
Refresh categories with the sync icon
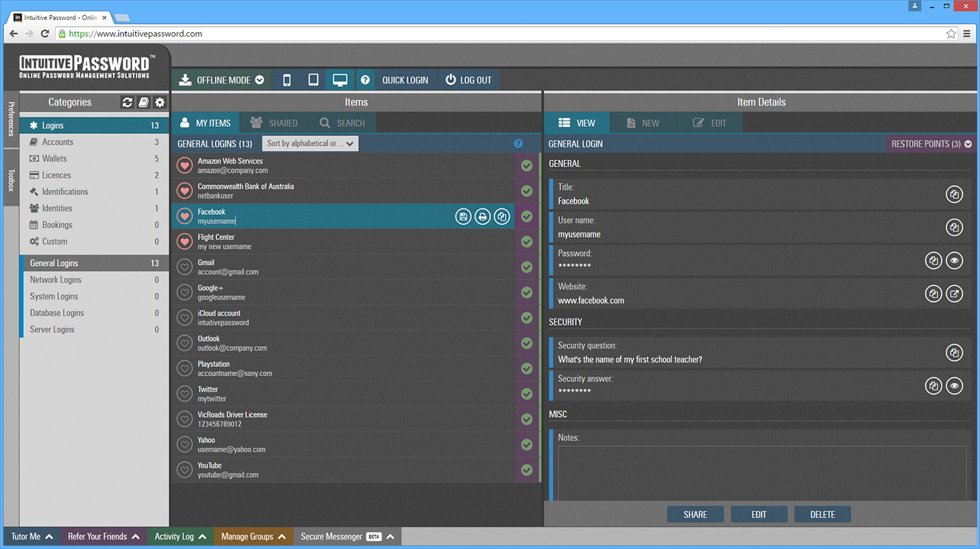127,102
